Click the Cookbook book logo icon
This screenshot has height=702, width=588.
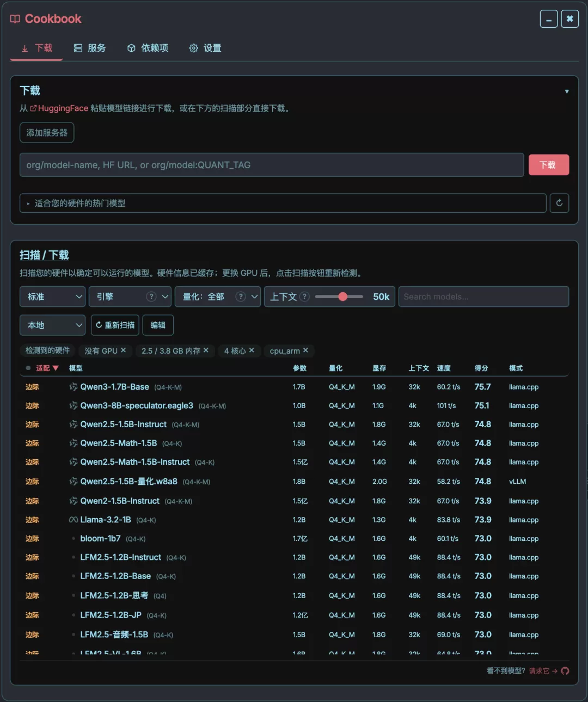coord(15,19)
